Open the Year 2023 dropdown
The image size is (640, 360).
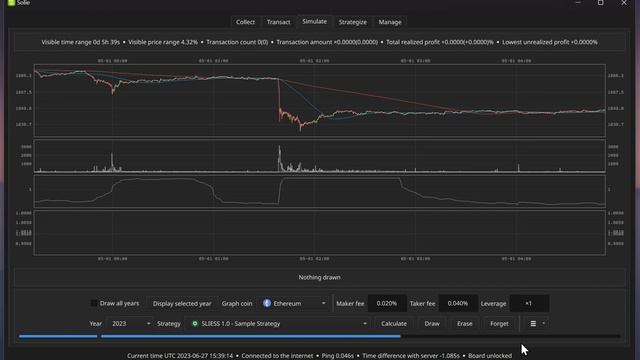130,324
